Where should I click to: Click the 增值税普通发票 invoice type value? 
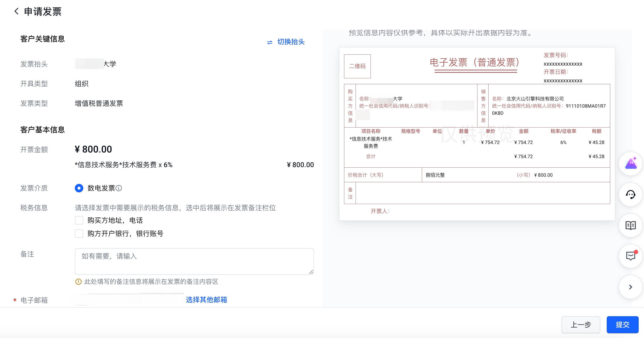pos(99,103)
